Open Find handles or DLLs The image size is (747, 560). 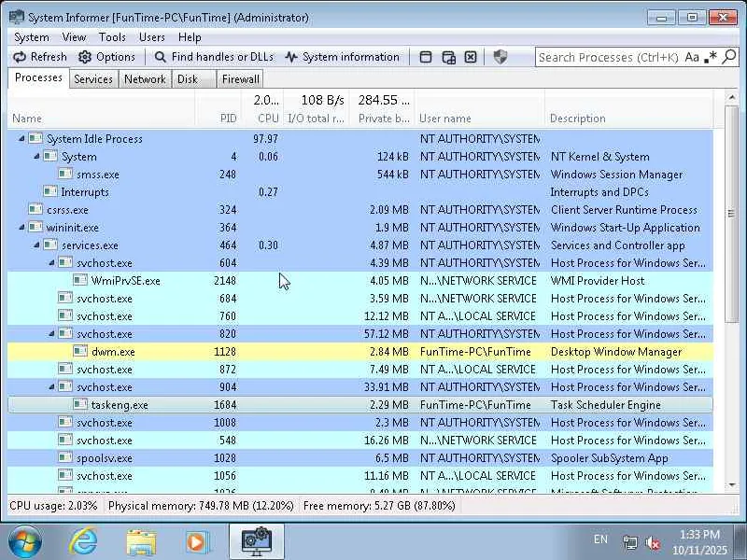214,57
